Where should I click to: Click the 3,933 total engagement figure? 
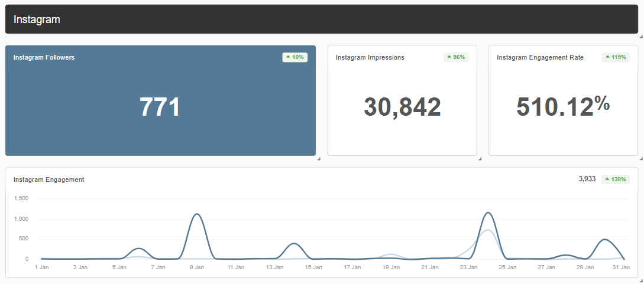tap(587, 179)
